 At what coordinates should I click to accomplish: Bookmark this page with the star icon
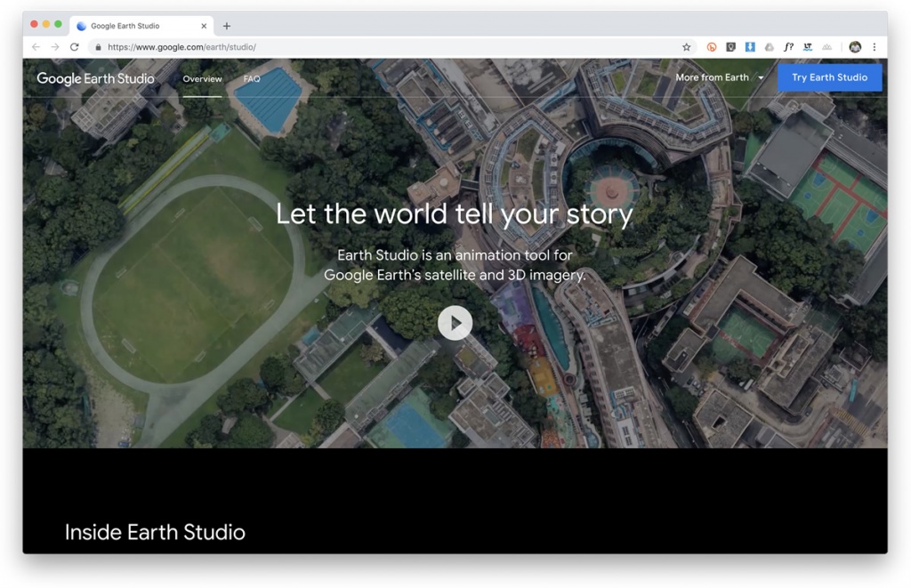(687, 46)
